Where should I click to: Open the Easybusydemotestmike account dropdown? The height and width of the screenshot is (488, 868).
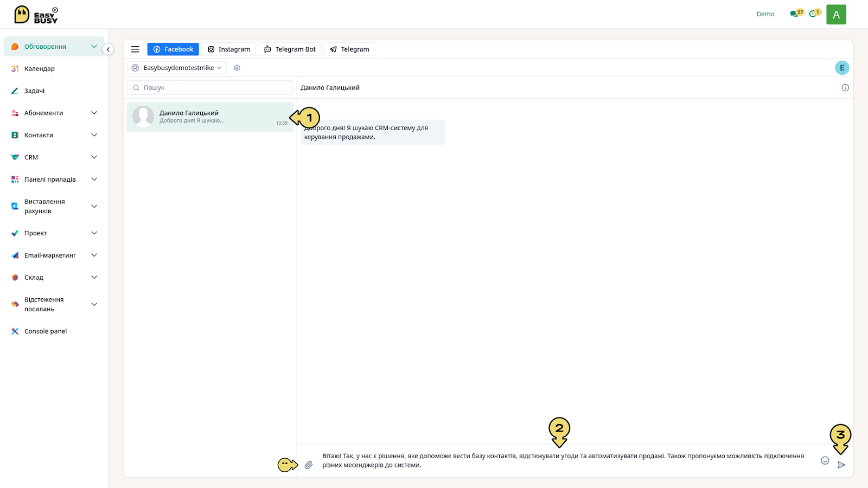[177, 68]
